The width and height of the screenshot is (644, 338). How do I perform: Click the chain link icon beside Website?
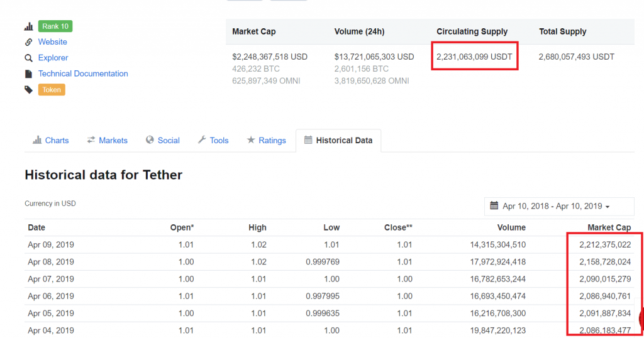(x=28, y=42)
